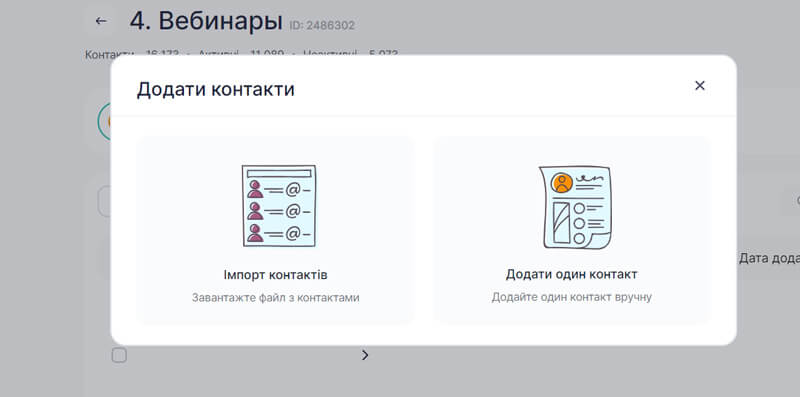Click the Додайте один контакт вручну text
Image resolution: width=800 pixels, height=397 pixels.
pos(571,296)
